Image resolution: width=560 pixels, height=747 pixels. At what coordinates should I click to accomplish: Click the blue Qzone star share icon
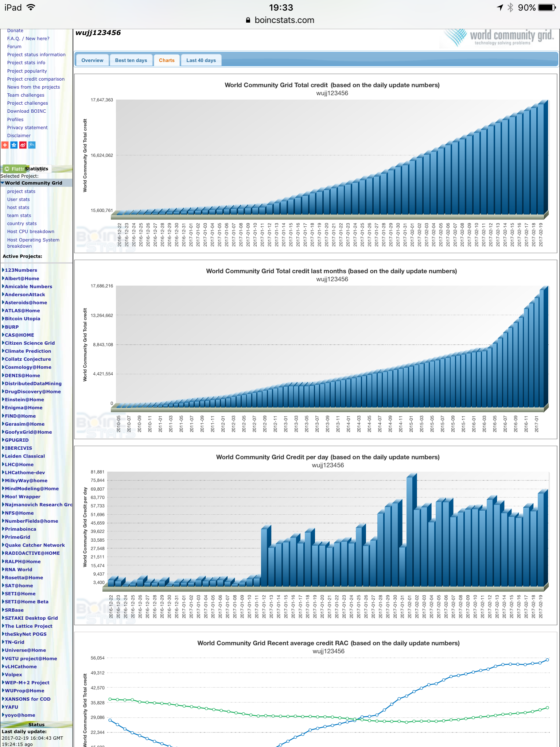click(14, 145)
